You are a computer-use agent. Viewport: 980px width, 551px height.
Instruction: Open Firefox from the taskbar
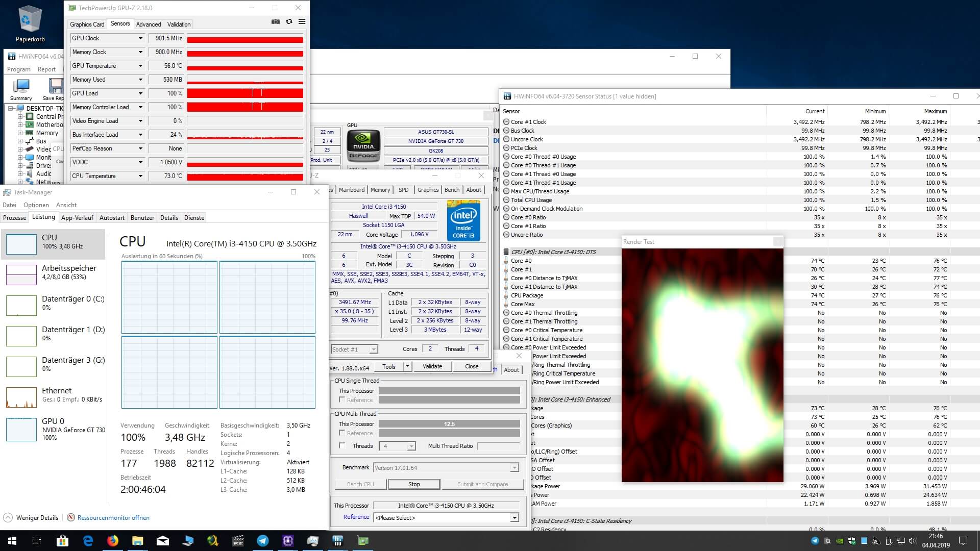click(x=113, y=541)
